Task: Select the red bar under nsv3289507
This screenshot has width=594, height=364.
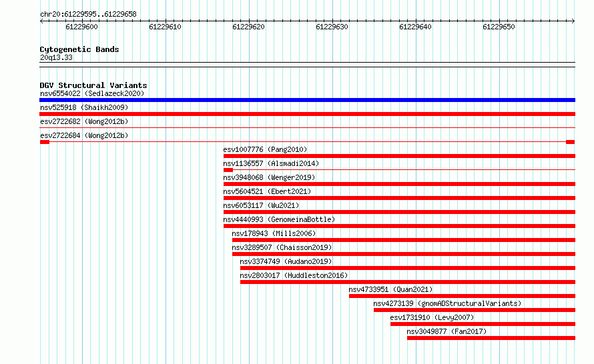Action: click(x=404, y=254)
